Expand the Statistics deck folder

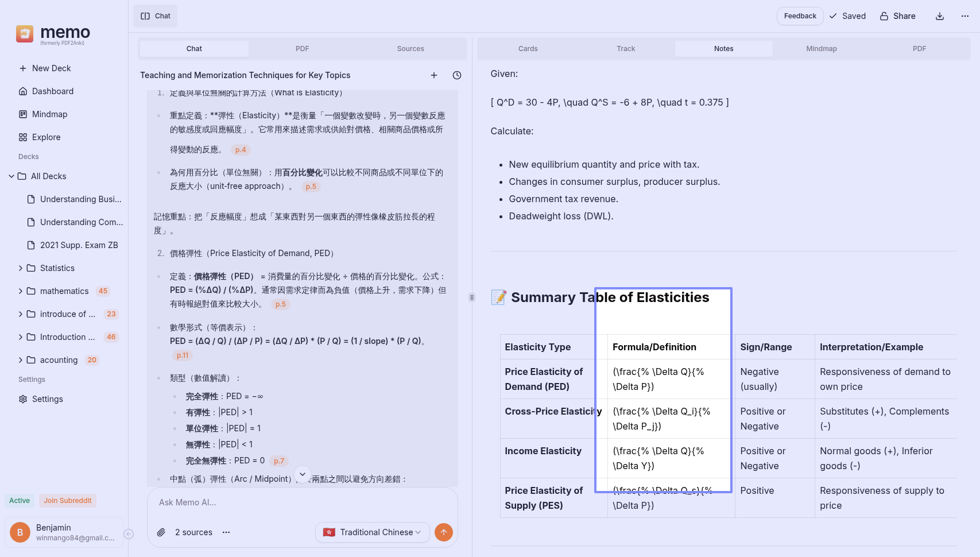tap(21, 268)
